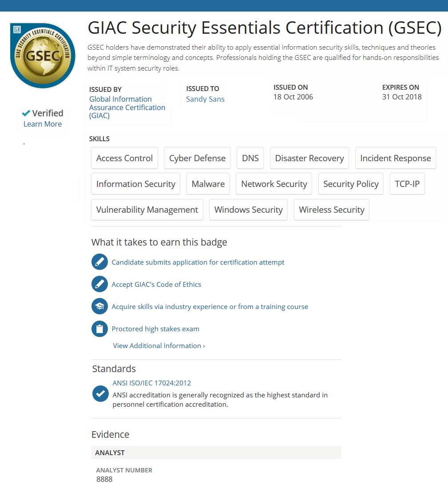The height and width of the screenshot is (488, 448).
Task: Select the Disaster Recovery skill tag
Action: [309, 158]
